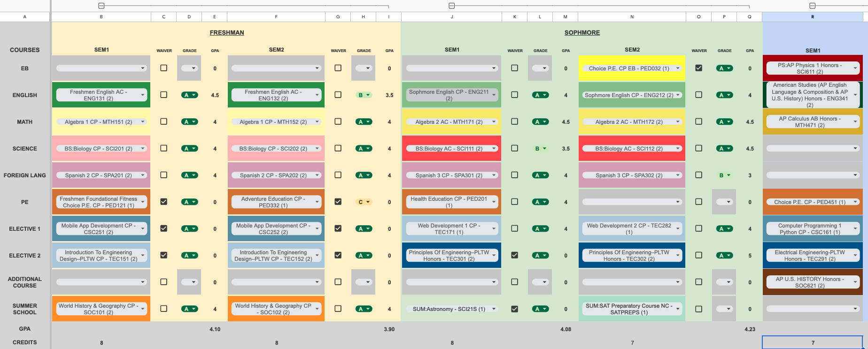Open Health Education CP - PED201 dropdown
The image size is (868, 349).
[451, 202]
